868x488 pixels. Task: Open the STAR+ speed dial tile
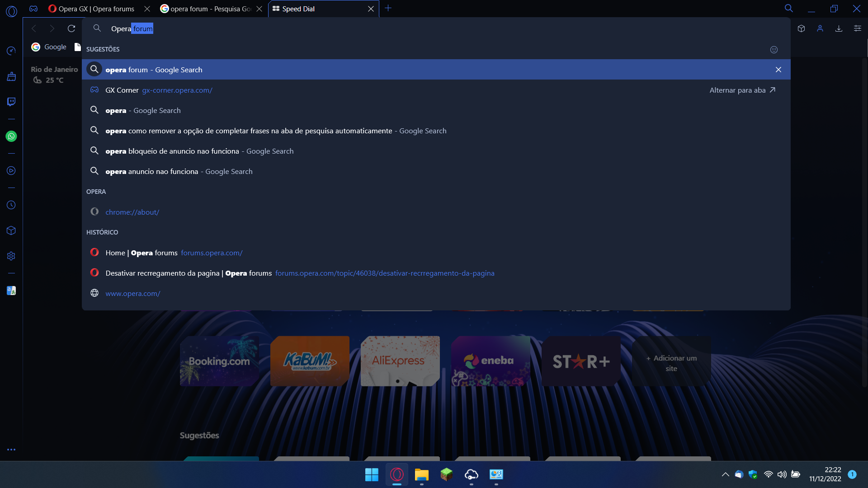[581, 361]
